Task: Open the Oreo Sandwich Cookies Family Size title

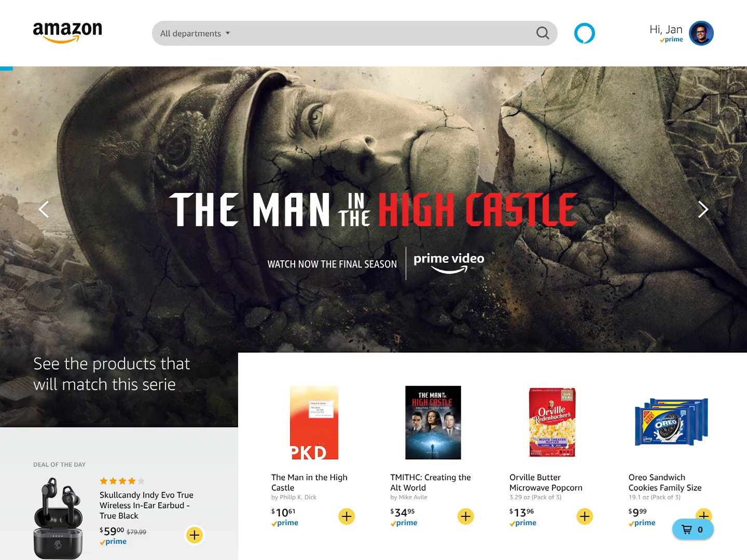Action: 665,483
